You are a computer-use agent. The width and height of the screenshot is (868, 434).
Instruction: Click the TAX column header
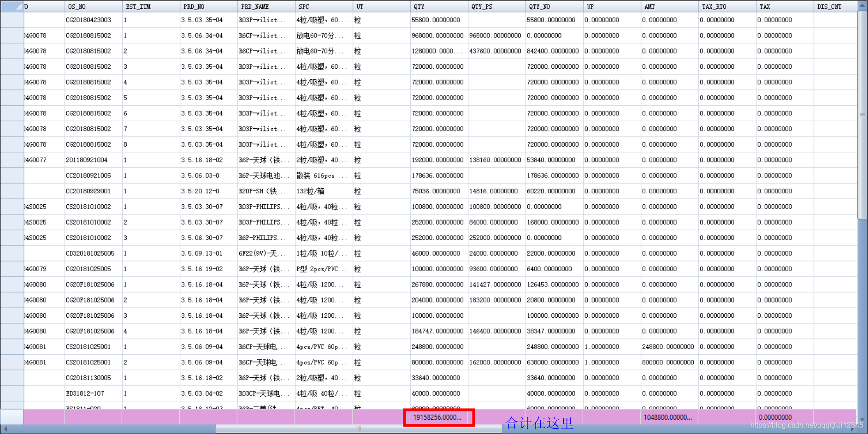[x=785, y=6]
